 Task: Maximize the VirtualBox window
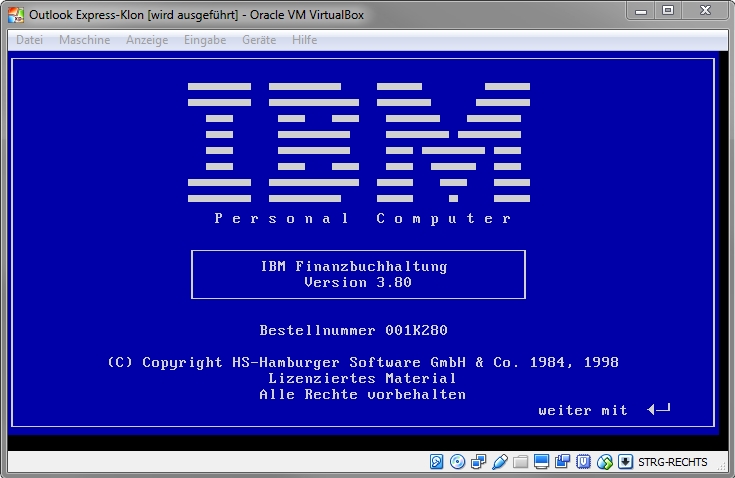668,11
